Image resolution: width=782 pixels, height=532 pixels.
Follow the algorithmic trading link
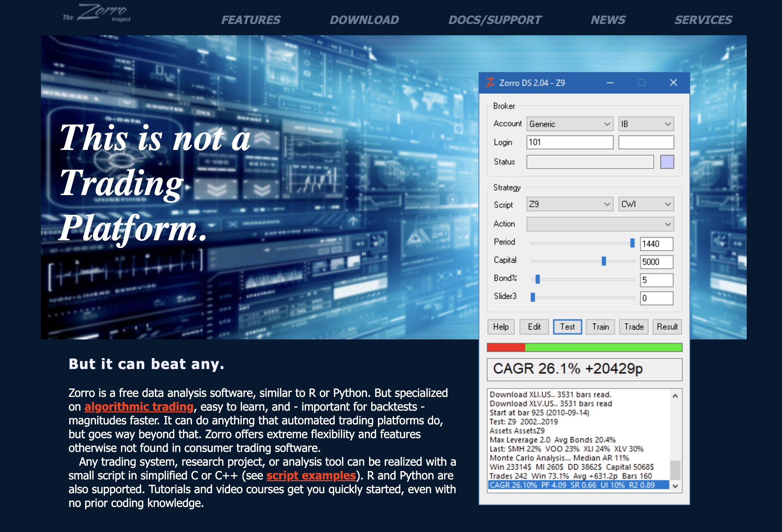[x=139, y=407]
